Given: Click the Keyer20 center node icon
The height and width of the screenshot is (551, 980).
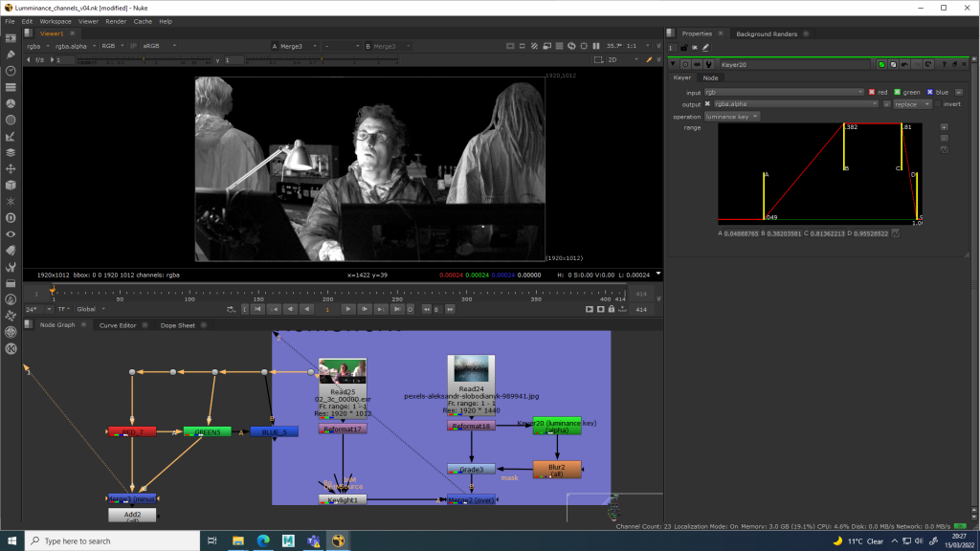Looking at the screenshot, I should (685, 64).
